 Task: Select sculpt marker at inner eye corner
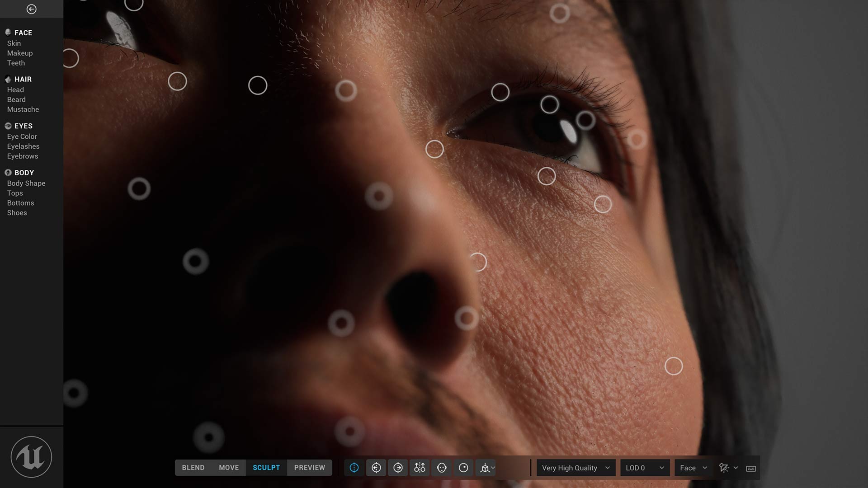[434, 149]
